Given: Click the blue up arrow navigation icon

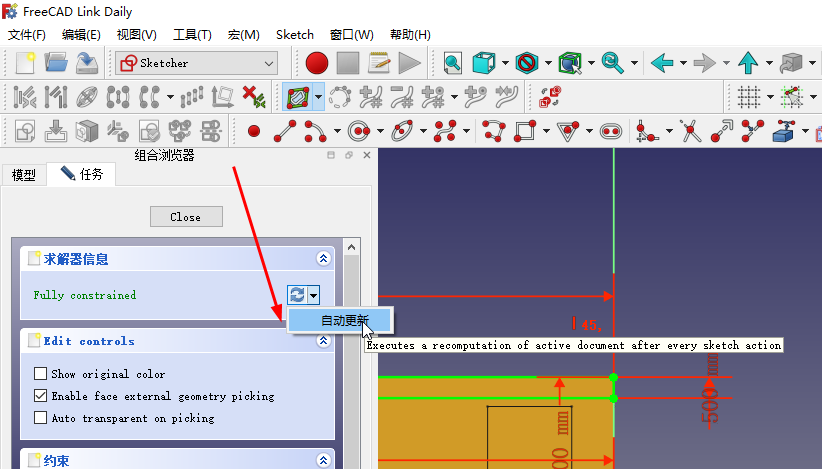Looking at the screenshot, I should [748, 63].
